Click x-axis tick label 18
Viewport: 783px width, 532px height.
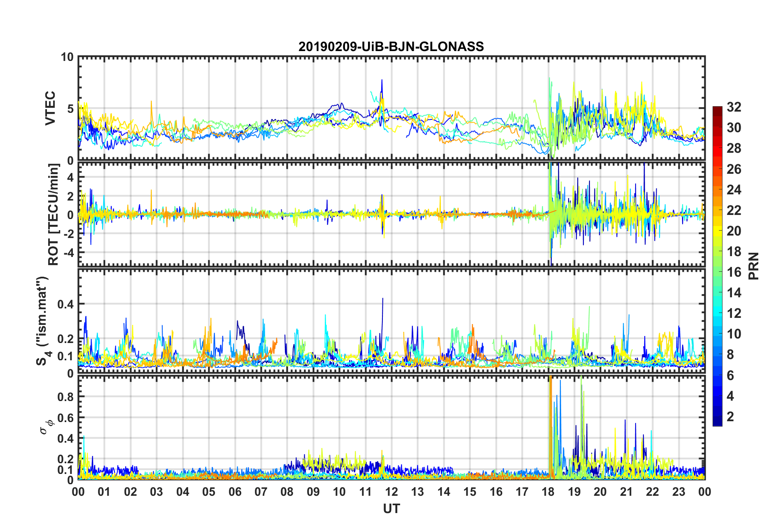[x=548, y=492]
